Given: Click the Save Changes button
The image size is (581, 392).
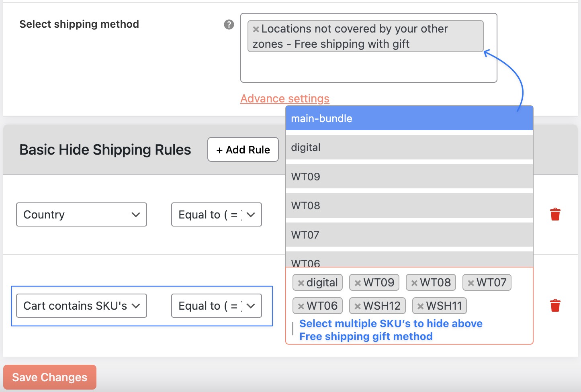Looking at the screenshot, I should point(49,377).
